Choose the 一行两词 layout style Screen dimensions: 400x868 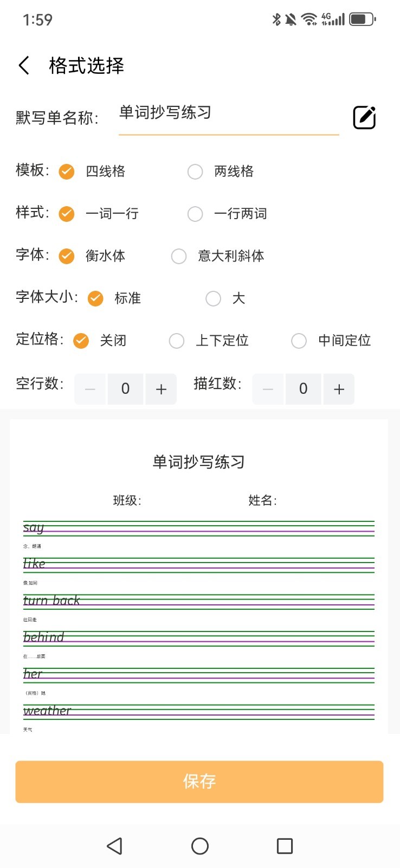click(195, 214)
